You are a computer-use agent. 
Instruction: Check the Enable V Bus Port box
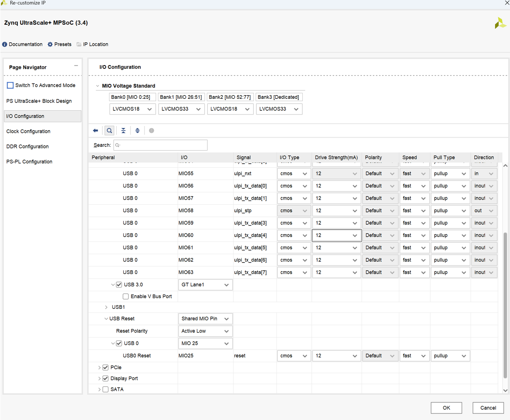(126, 297)
